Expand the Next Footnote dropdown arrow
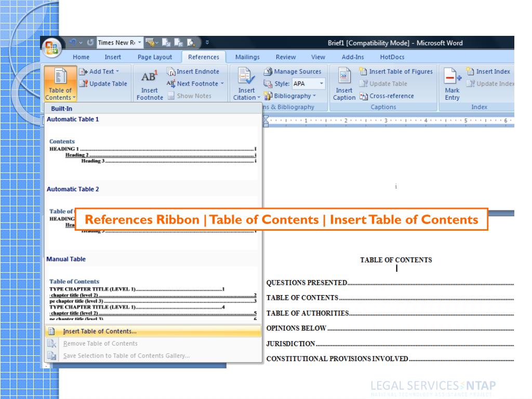 click(222, 84)
